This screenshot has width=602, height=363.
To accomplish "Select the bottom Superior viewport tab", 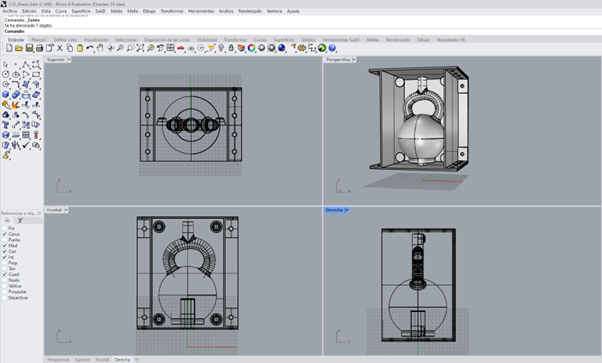I will pyautogui.click(x=82, y=360).
